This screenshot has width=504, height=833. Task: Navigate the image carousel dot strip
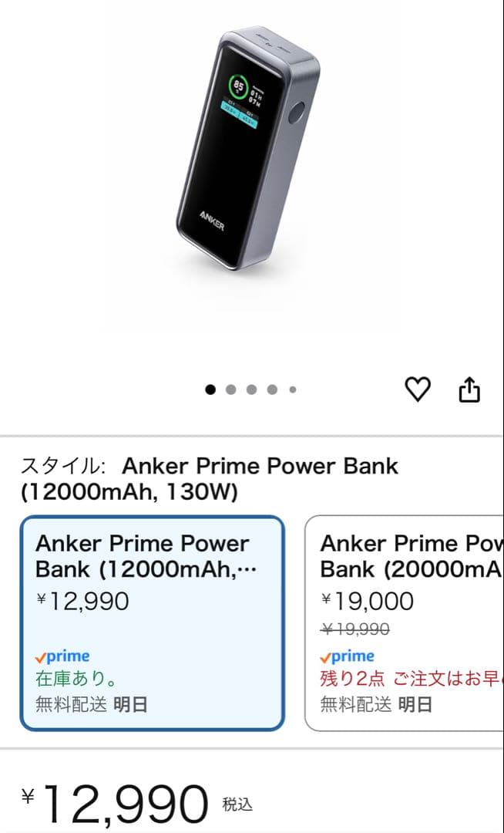pyautogui.click(x=250, y=390)
